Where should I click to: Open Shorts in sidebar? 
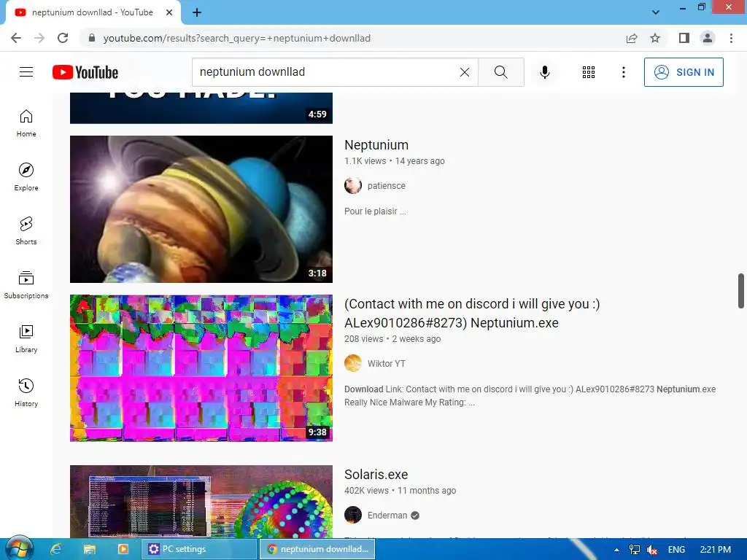26,231
